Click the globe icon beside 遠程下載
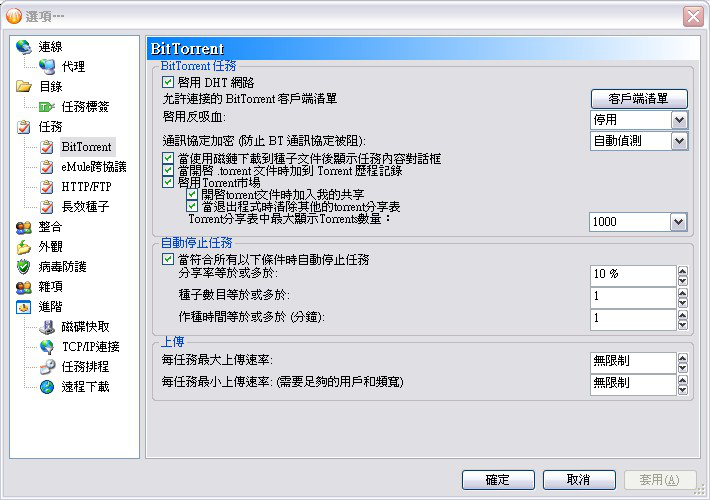Viewport: 710px width, 500px height. [47, 387]
